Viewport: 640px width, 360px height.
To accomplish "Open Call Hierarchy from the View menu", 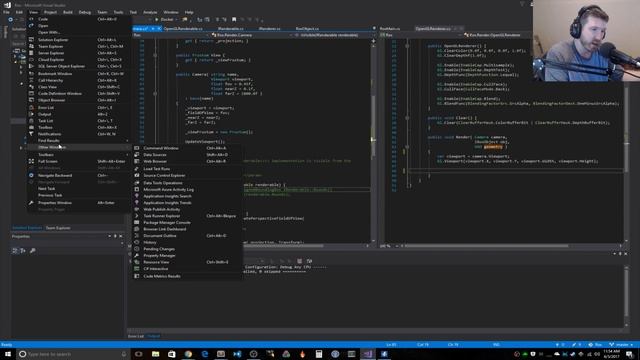I will click(x=78, y=80).
